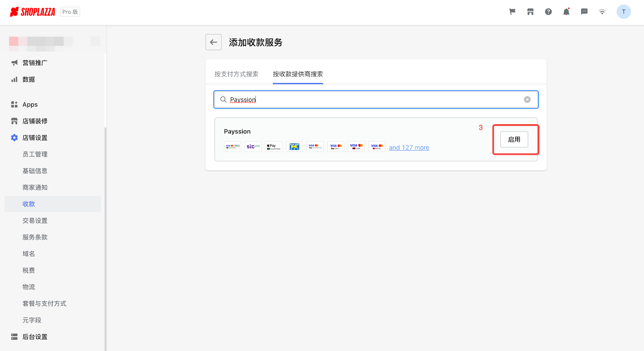The image size is (644, 351).
Task: Clear the Payssion search text
Action: [x=527, y=100]
